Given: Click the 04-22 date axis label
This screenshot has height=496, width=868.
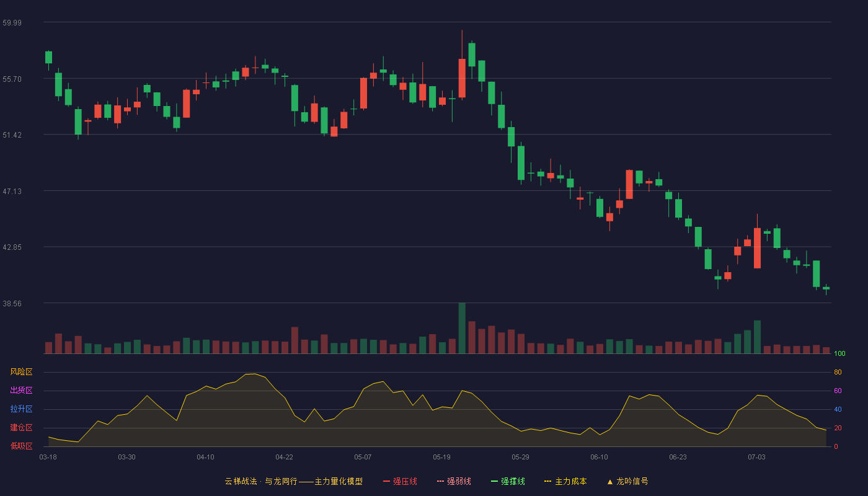Looking at the screenshot, I should pyautogui.click(x=284, y=457).
